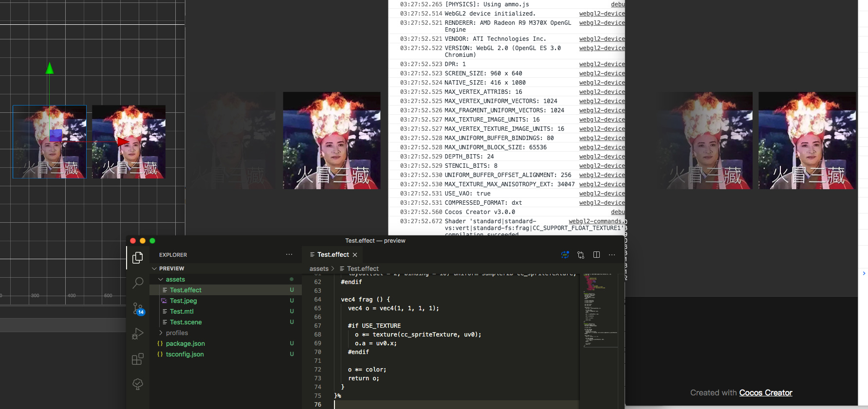
Task: Click the 'STENCIL_BITS: 8' log message
Action: tap(471, 166)
